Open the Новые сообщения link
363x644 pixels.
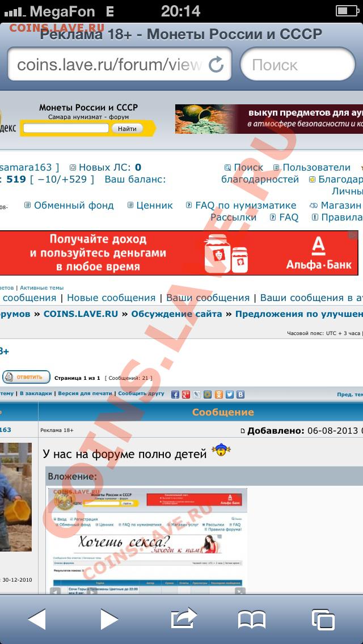point(111,298)
